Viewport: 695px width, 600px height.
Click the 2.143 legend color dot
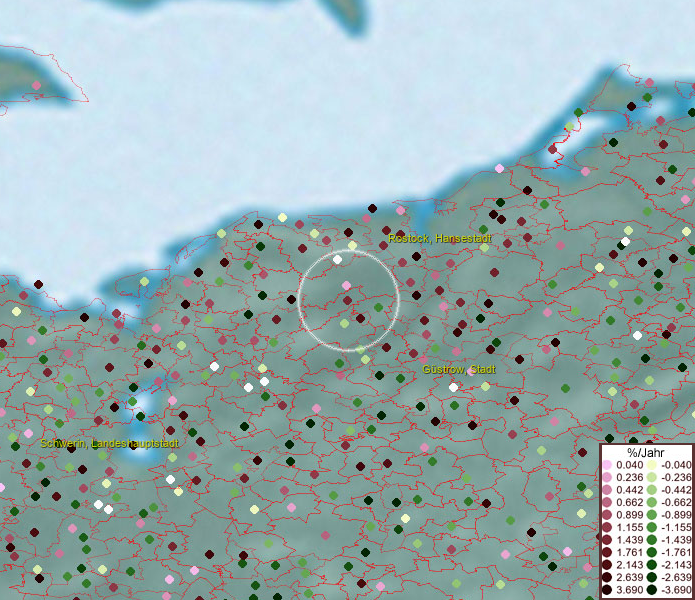coord(607,565)
